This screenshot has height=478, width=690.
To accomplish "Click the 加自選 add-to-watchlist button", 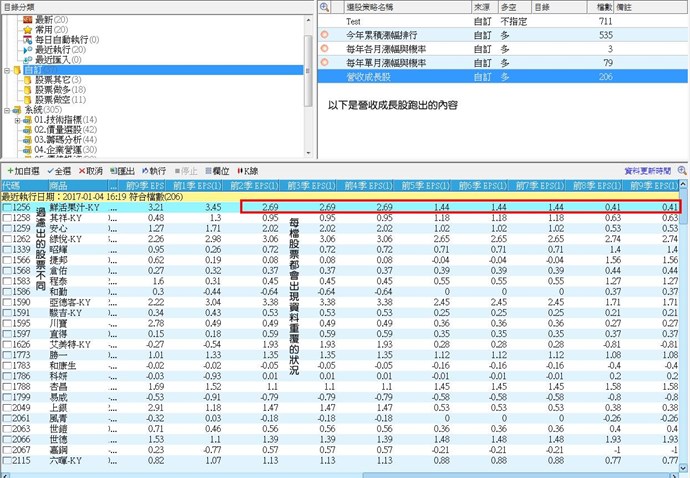I will (x=20, y=171).
